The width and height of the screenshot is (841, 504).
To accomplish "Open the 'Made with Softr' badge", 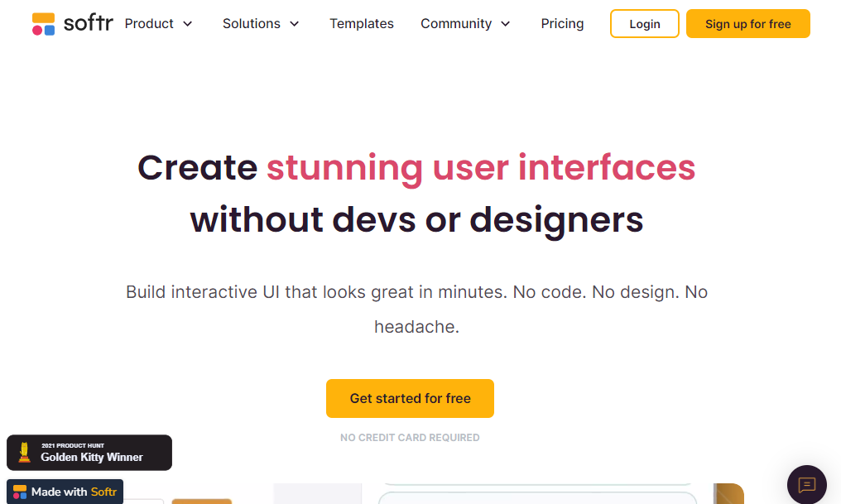I will [x=64, y=491].
